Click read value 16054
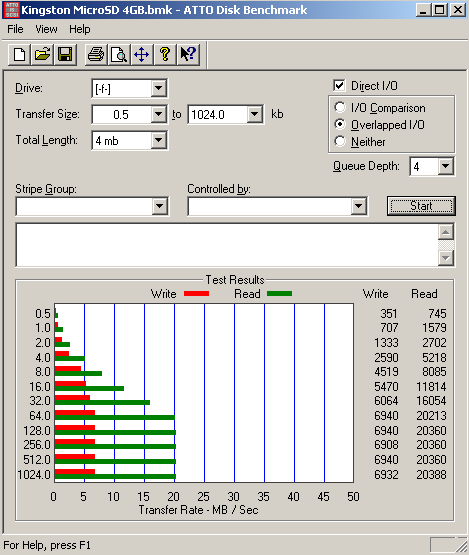The height and width of the screenshot is (555, 469). 431,401
